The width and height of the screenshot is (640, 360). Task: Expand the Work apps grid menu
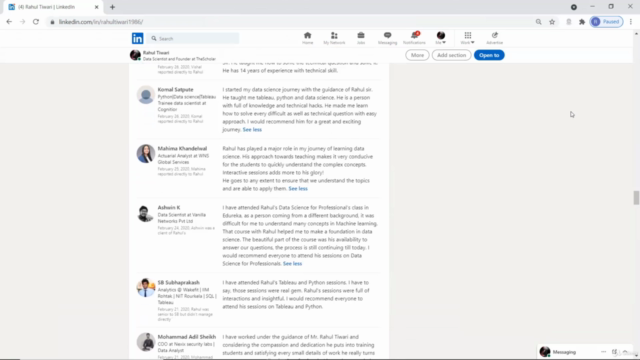pos(467,38)
